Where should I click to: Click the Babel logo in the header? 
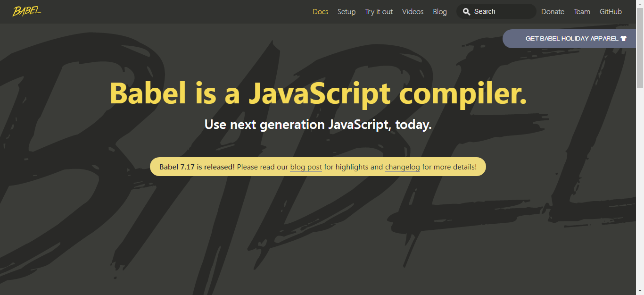(x=26, y=11)
